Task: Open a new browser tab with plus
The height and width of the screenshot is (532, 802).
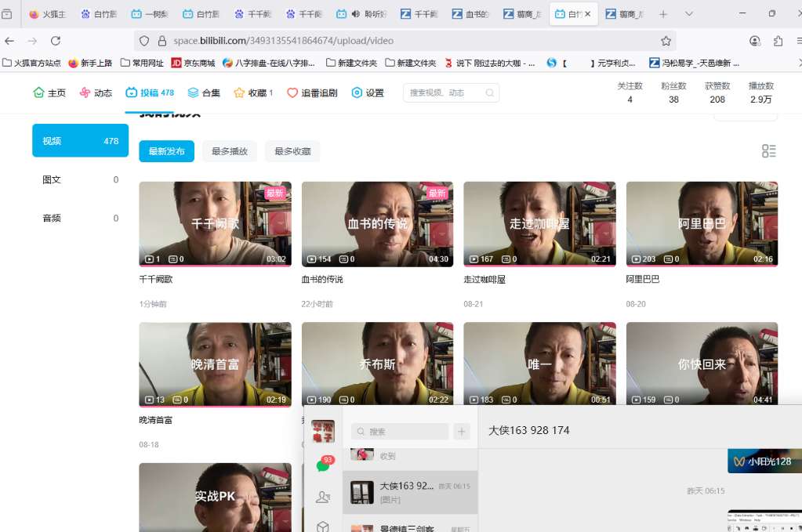Action: (x=663, y=14)
